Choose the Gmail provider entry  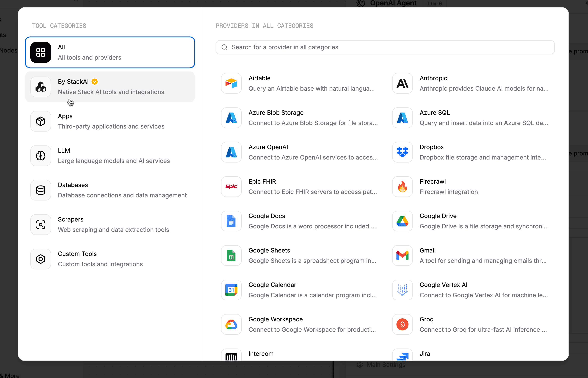[x=470, y=256]
